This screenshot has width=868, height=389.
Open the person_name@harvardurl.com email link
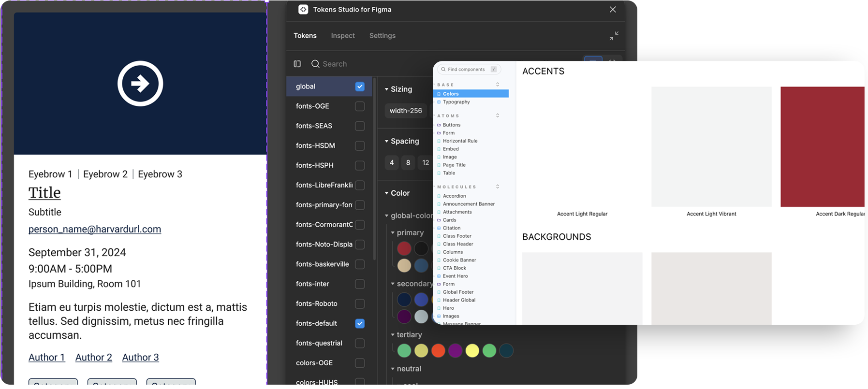(x=95, y=229)
